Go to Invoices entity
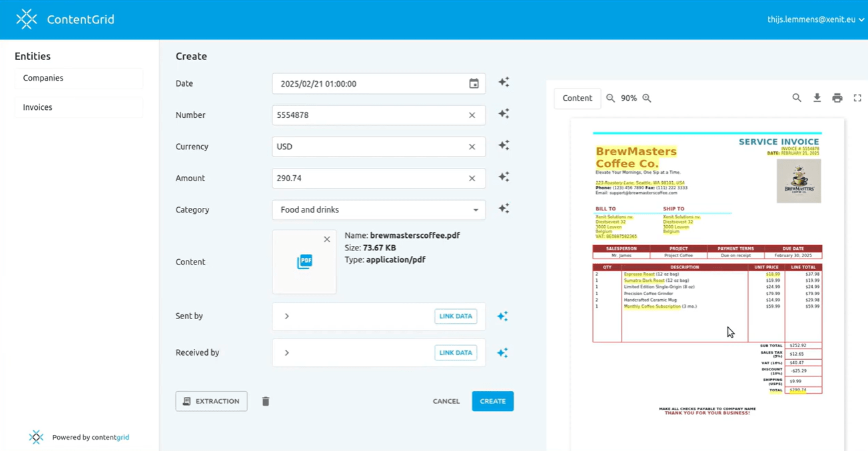 click(79, 107)
